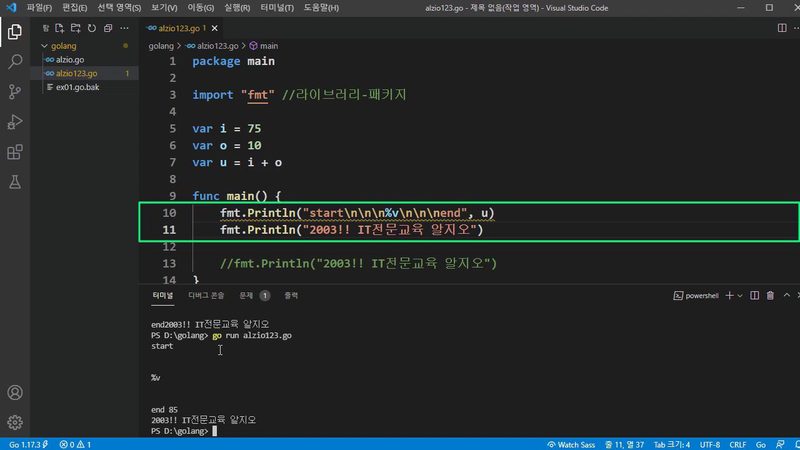800x450 pixels.
Task: Open the Explorer view in activity bar
Action: 15,32
